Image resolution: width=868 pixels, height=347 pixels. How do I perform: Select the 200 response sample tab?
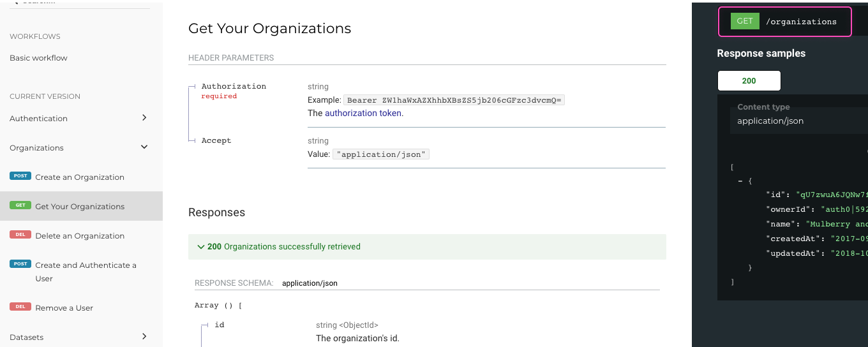click(749, 81)
